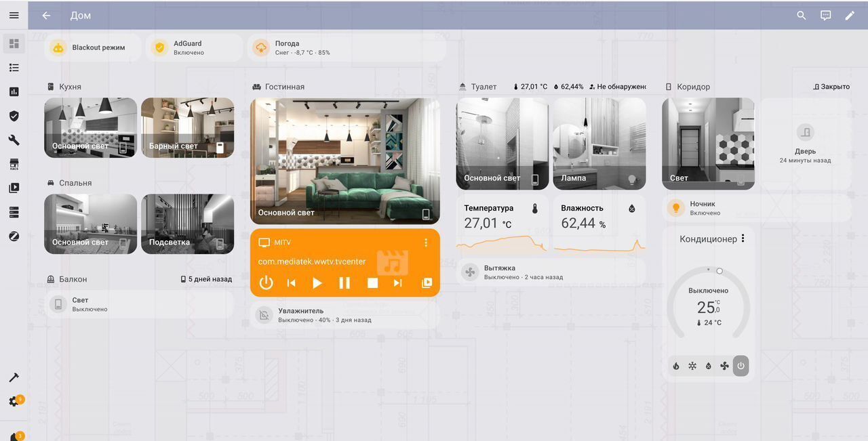The image size is (868, 441).
Task: Go back with the top bar arrow
Action: [x=46, y=16]
